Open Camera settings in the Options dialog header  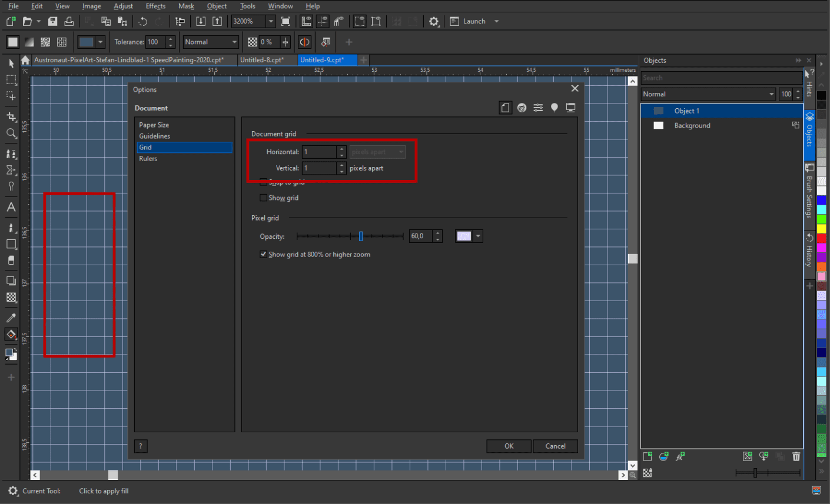[522, 108]
